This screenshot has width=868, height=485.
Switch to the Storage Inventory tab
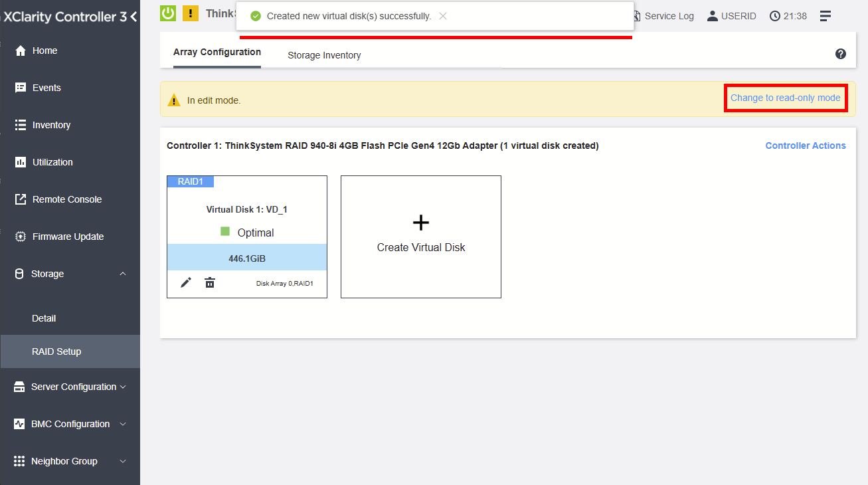coord(324,55)
